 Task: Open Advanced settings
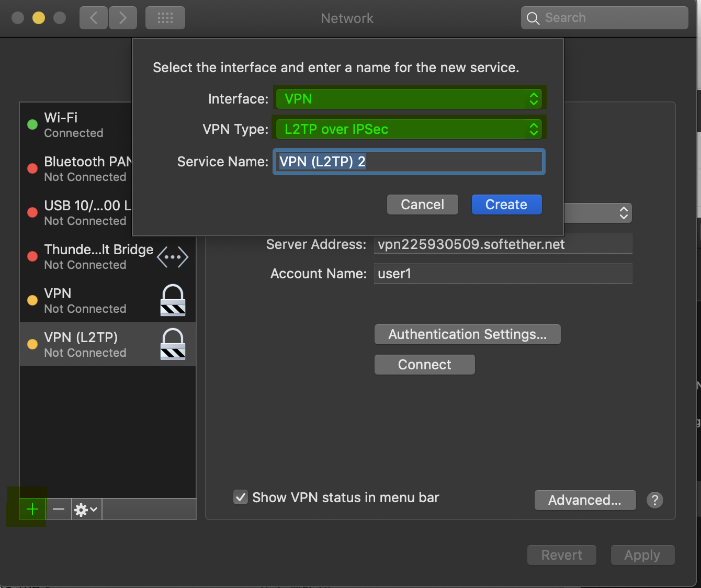(x=585, y=500)
